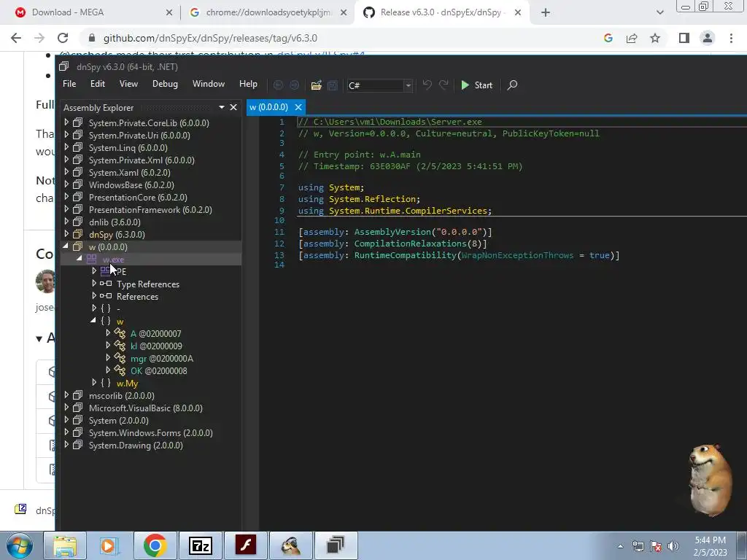This screenshot has width=747, height=560.
Task: Select WindowsBase (6.0.2.0) assembly
Action: 131,184
